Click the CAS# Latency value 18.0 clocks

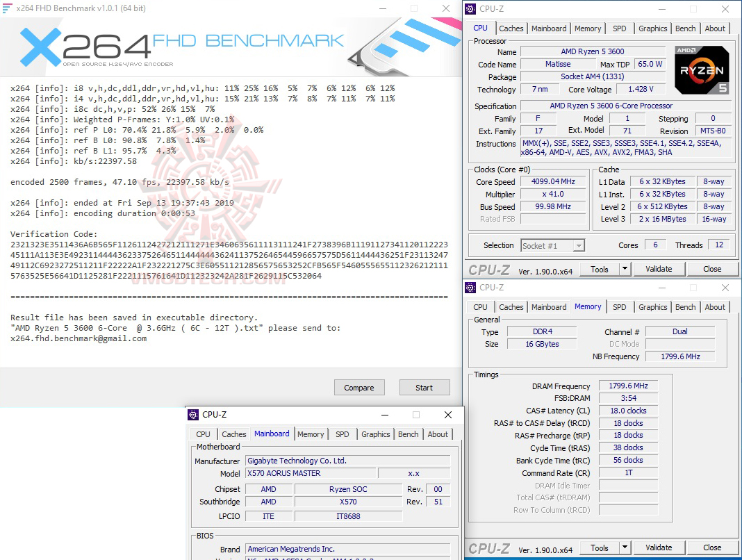coord(628,411)
